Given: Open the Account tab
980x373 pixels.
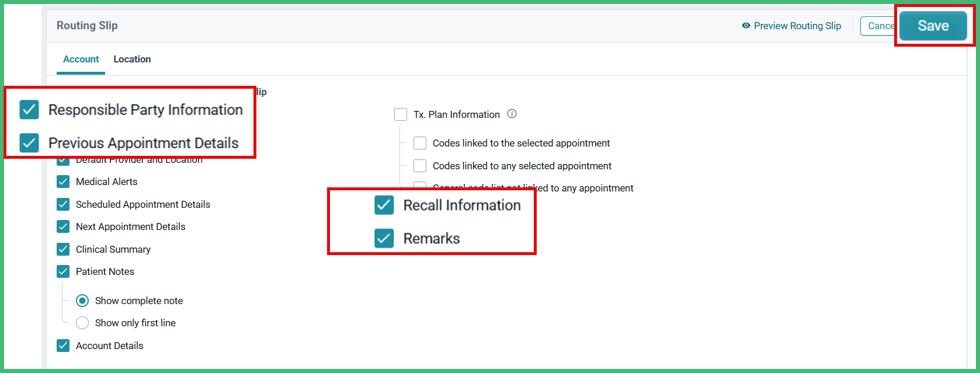Looking at the screenshot, I should [81, 59].
